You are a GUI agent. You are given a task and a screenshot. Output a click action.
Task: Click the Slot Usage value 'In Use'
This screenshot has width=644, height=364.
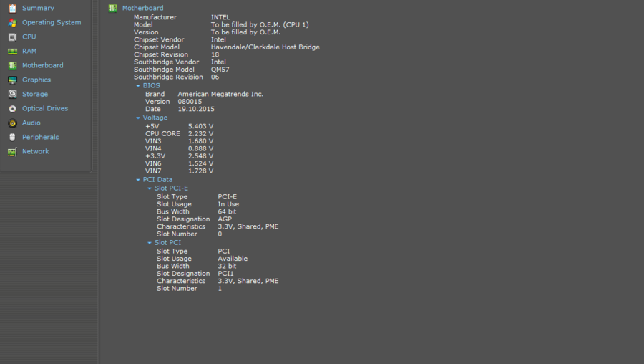[x=228, y=204]
